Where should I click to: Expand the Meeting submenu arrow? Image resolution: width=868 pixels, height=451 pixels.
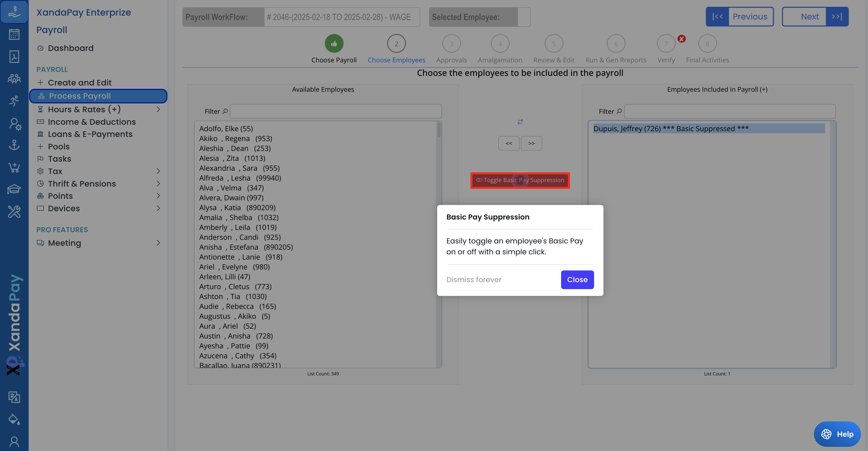pos(158,243)
